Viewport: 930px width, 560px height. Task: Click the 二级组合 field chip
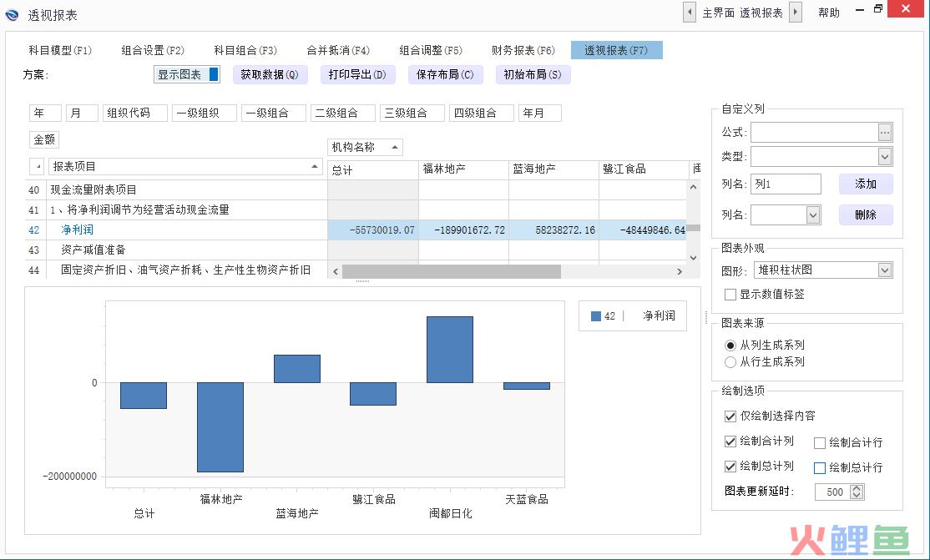[343, 113]
